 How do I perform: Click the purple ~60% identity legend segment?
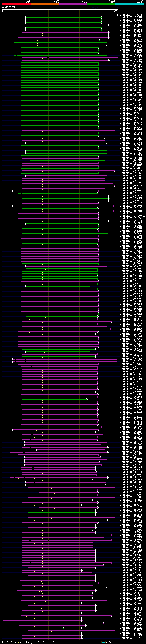(x=73, y=4)
